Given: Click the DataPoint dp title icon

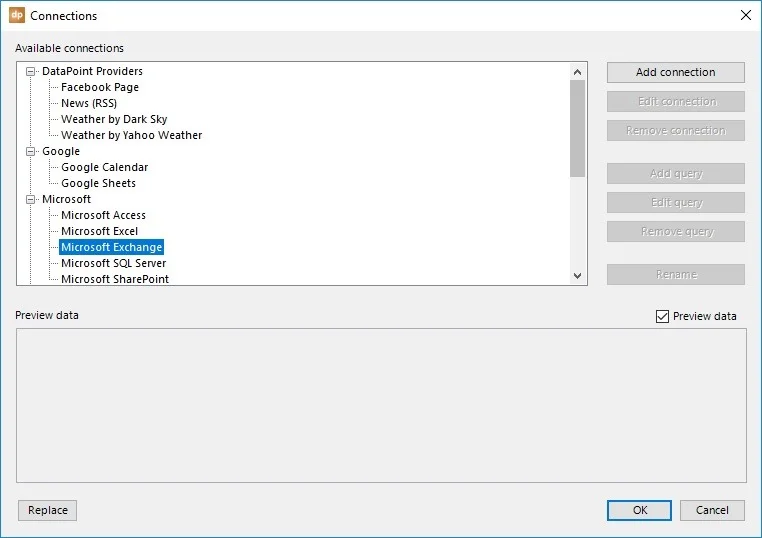Looking at the screenshot, I should [x=17, y=15].
